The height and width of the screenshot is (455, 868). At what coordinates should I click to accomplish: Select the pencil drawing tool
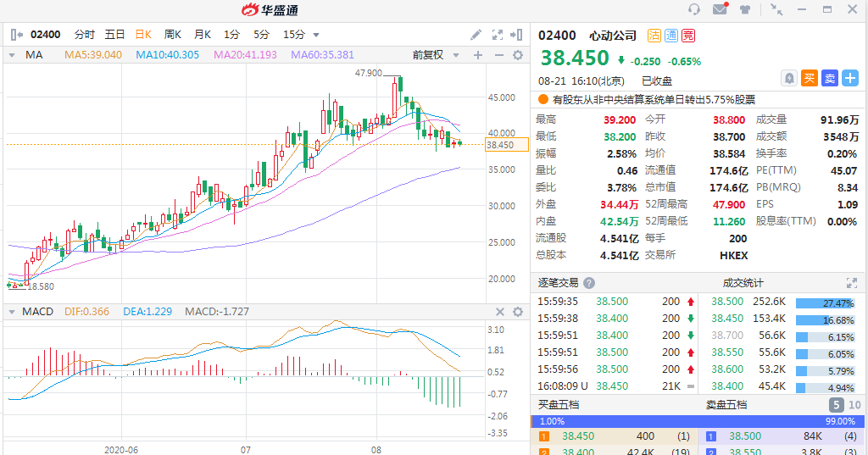[476, 35]
